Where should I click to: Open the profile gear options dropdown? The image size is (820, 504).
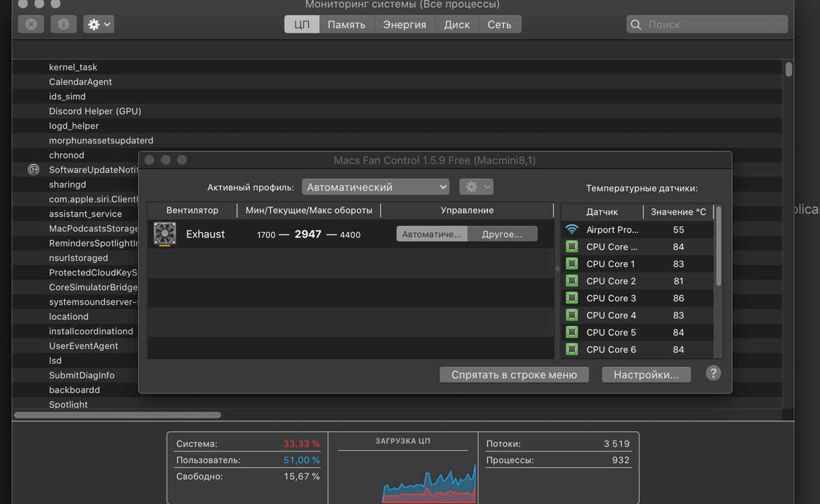point(476,187)
